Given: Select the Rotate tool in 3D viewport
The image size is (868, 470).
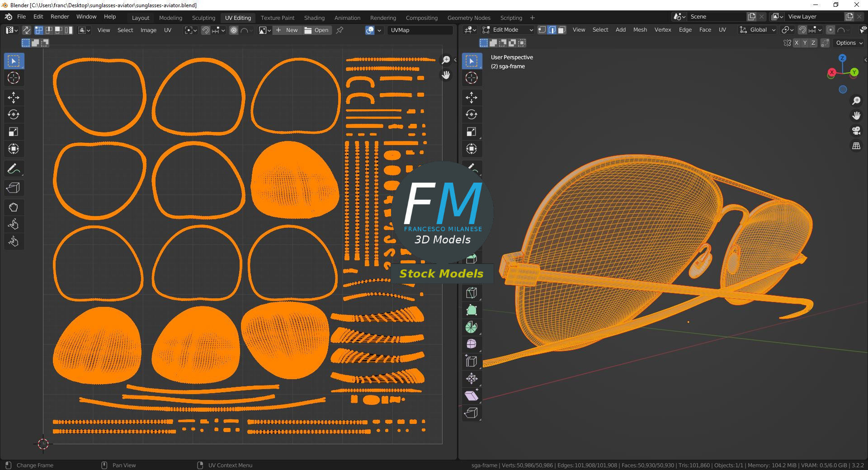Looking at the screenshot, I should pyautogui.click(x=472, y=114).
